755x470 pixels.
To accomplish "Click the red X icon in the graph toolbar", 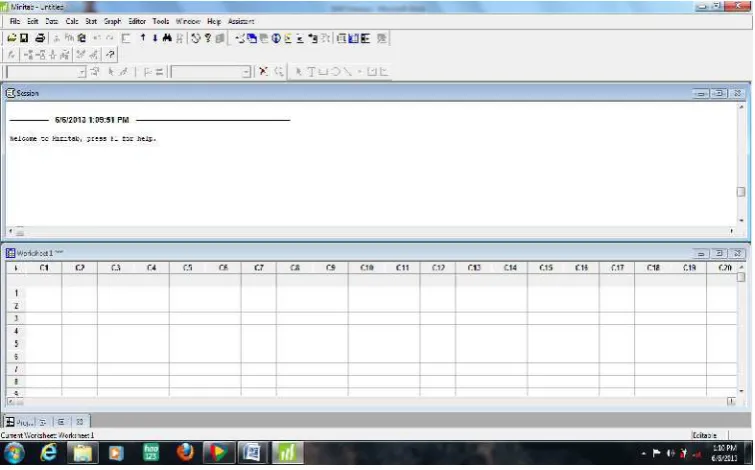I will 263,72.
